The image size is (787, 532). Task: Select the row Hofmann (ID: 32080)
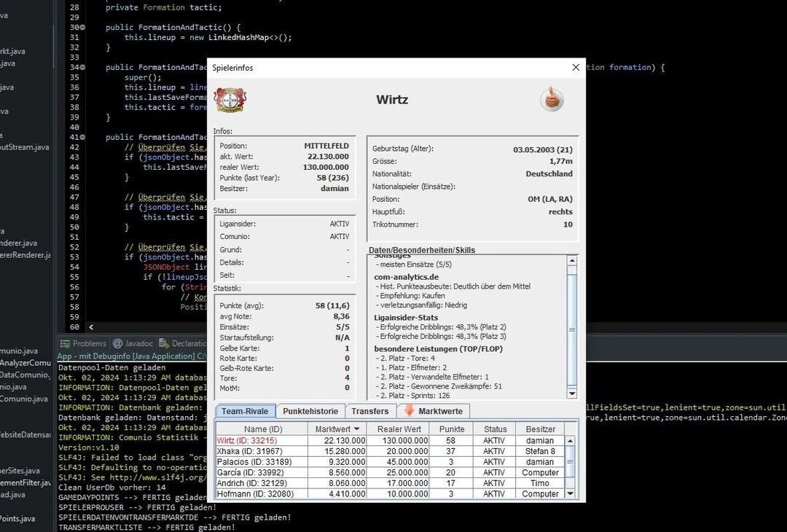tap(390, 493)
